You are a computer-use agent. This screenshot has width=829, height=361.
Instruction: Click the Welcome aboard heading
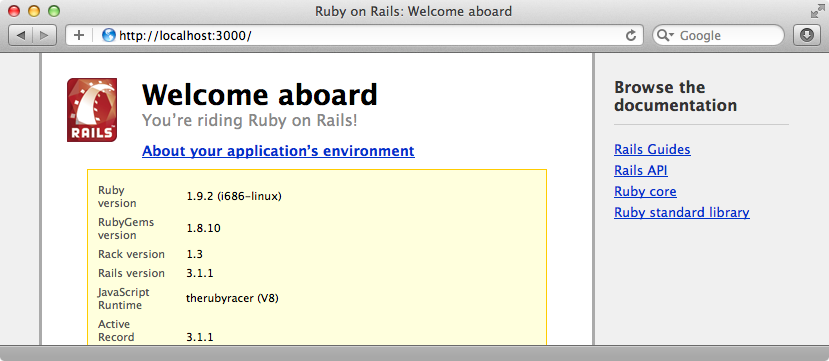[260, 95]
